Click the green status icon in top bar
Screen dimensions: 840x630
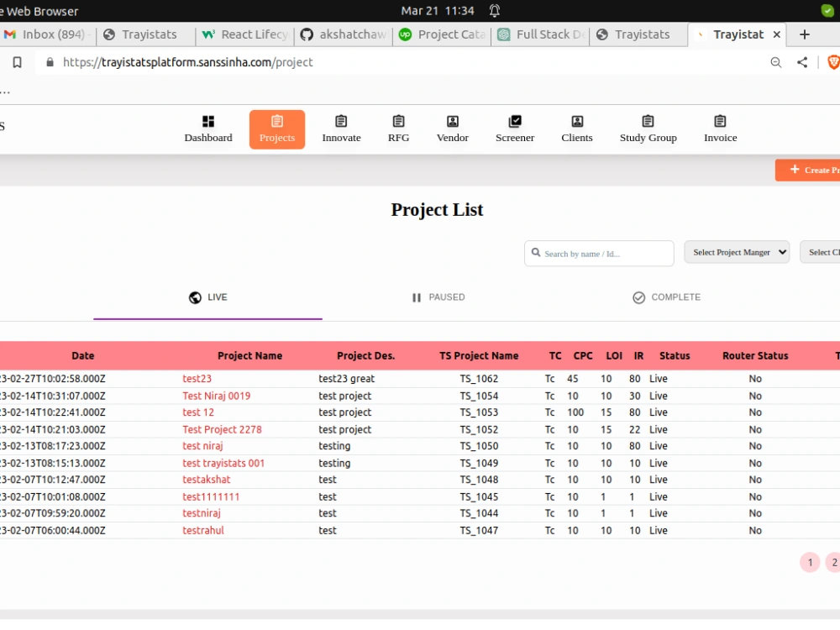(x=827, y=10)
